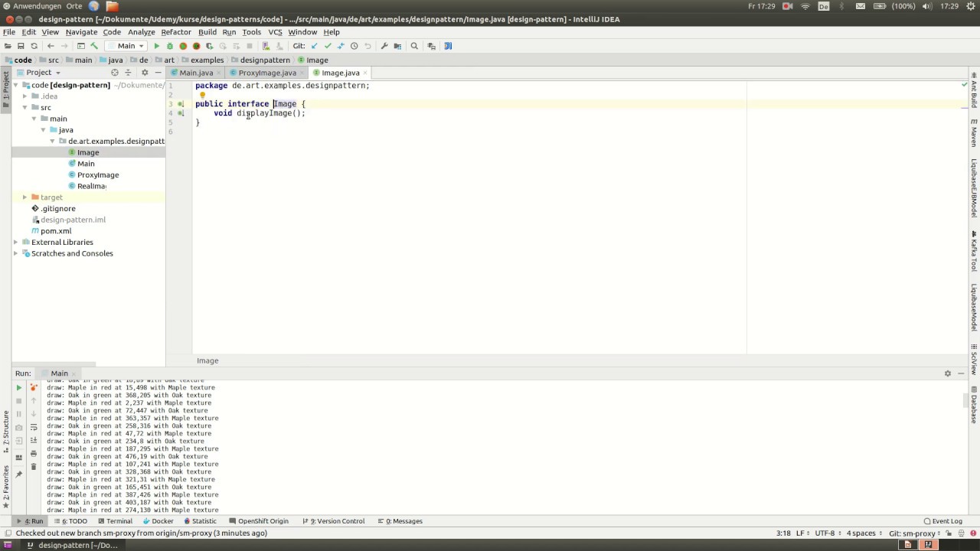Screen dimensions: 980x551
Task: Open Settings via the wrench icon
Action: pos(384,46)
